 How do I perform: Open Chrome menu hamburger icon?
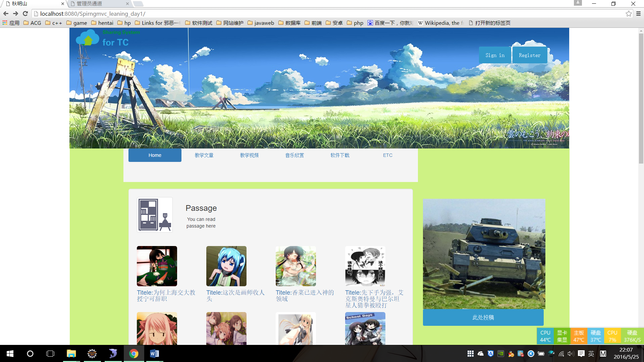click(638, 14)
